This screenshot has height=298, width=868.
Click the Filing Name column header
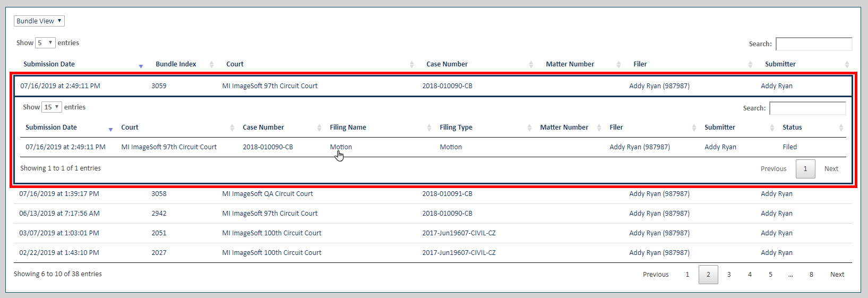coord(348,127)
